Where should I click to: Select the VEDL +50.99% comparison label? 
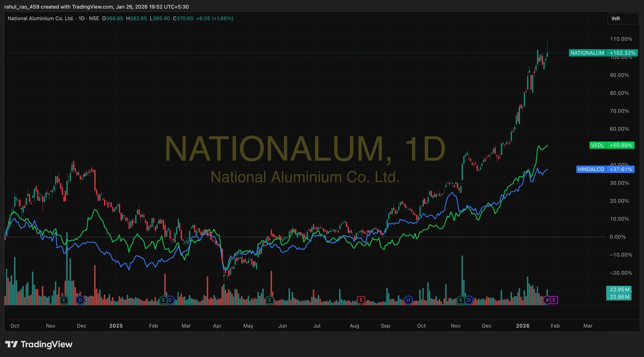point(612,145)
